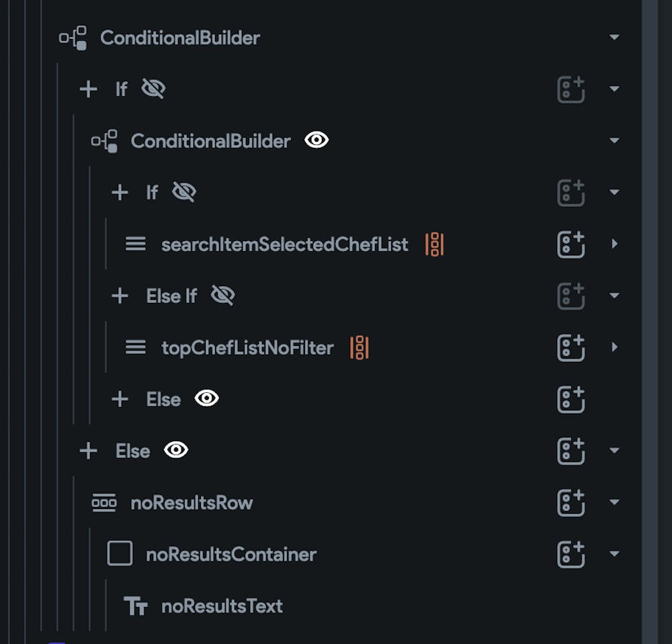Click the add-widget icon beside searchItemSelectedChefList

pos(571,244)
